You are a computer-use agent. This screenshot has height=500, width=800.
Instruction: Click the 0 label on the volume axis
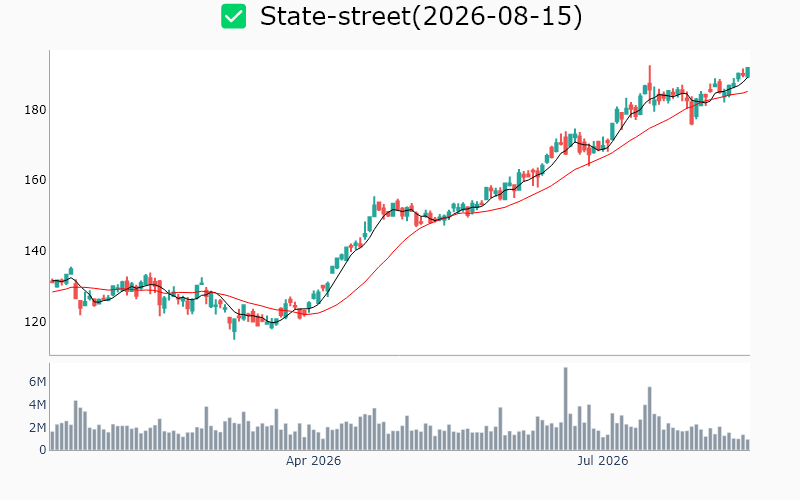tap(42, 450)
